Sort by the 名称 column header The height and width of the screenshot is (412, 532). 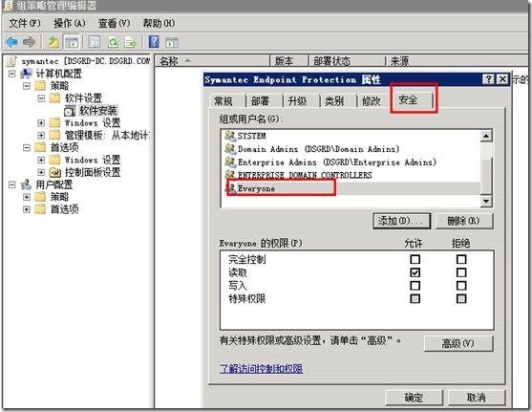(212, 61)
